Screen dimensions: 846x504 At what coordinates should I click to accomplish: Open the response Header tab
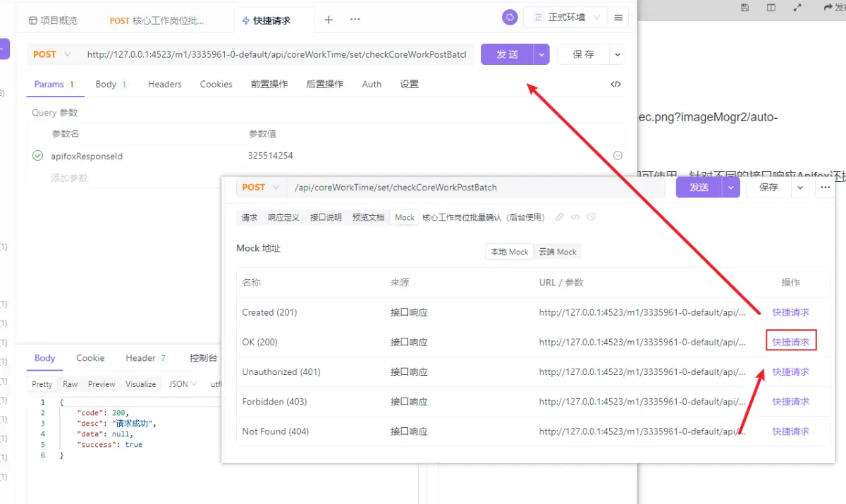point(146,358)
